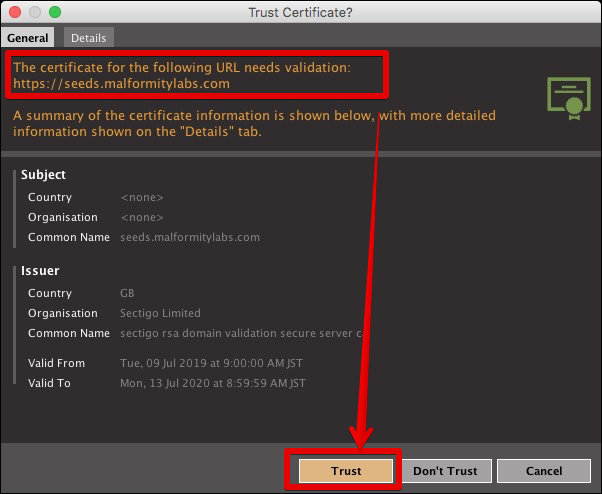Select the Issuer Common Name sectigo value
The height and width of the screenshot is (494, 602).
pyautogui.click(x=241, y=333)
